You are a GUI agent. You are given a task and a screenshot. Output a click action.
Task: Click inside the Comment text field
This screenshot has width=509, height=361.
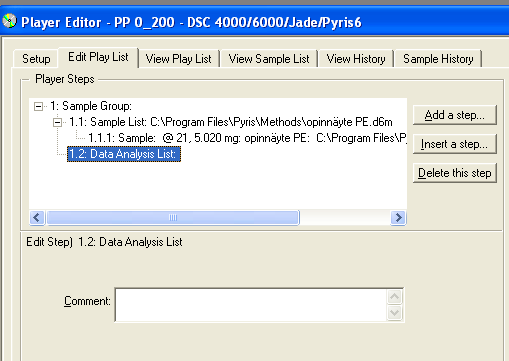tap(251, 305)
